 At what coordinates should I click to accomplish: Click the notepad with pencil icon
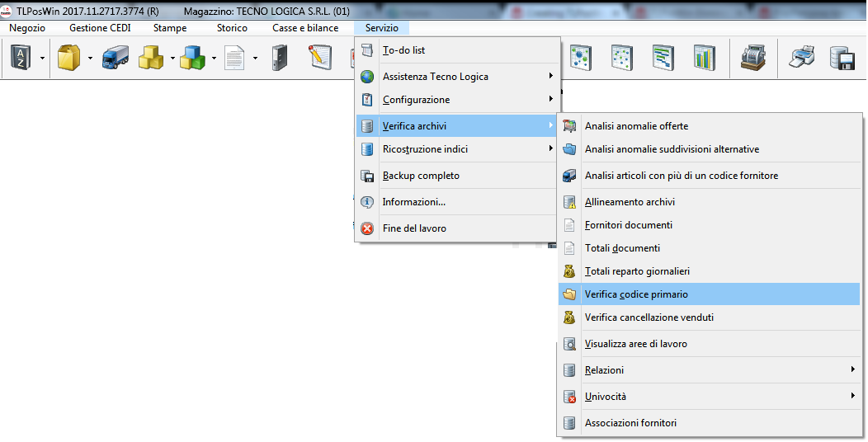tap(319, 59)
